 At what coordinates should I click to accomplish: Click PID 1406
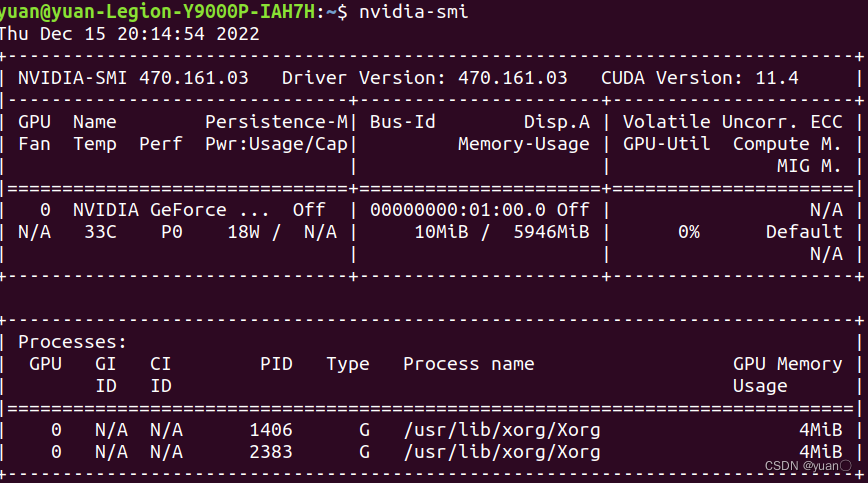tap(271, 430)
